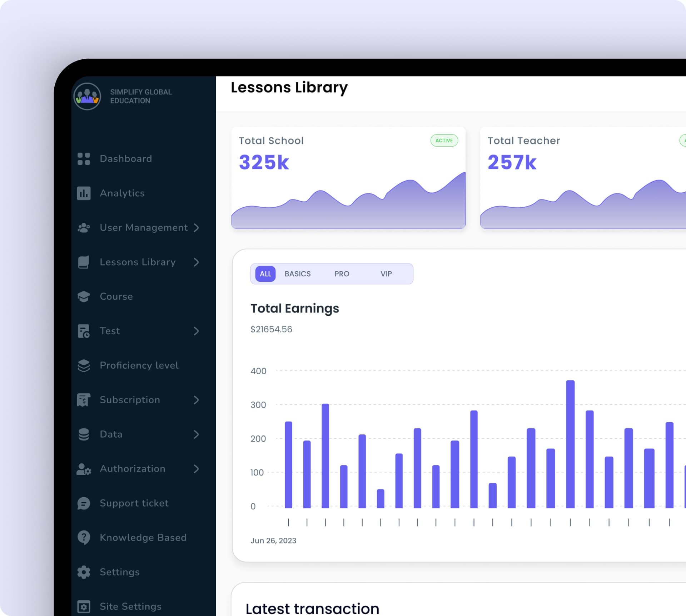Click the Knowledge Based question icon
The image size is (686, 616).
[x=84, y=538]
